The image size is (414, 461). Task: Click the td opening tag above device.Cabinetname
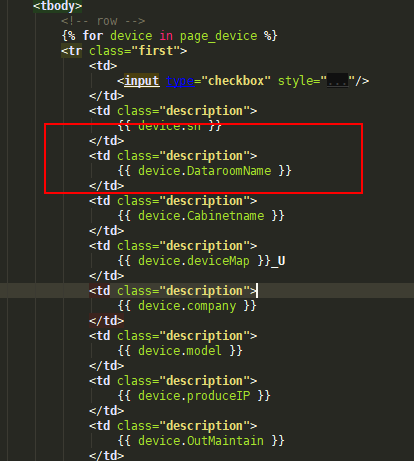click(173, 201)
